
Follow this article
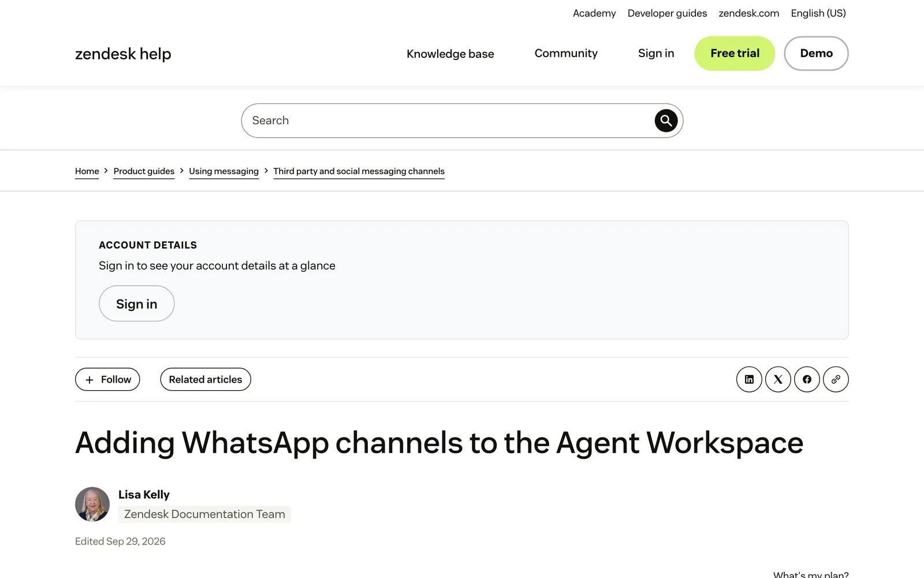[107, 380]
